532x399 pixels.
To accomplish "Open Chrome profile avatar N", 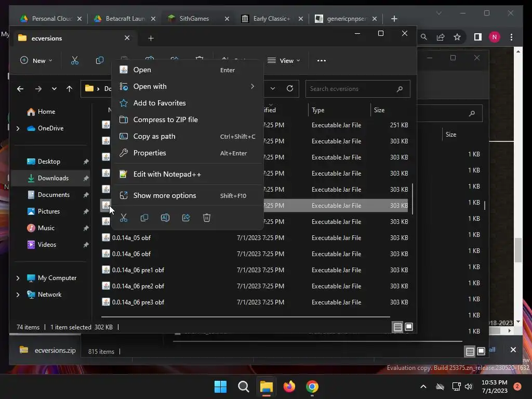I will coord(495,37).
